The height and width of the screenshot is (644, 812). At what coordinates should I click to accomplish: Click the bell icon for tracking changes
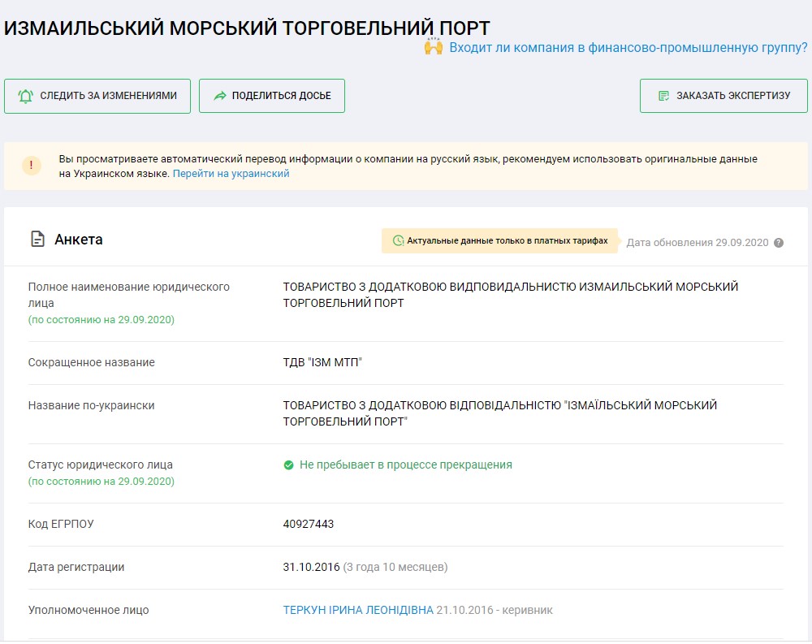[25, 96]
